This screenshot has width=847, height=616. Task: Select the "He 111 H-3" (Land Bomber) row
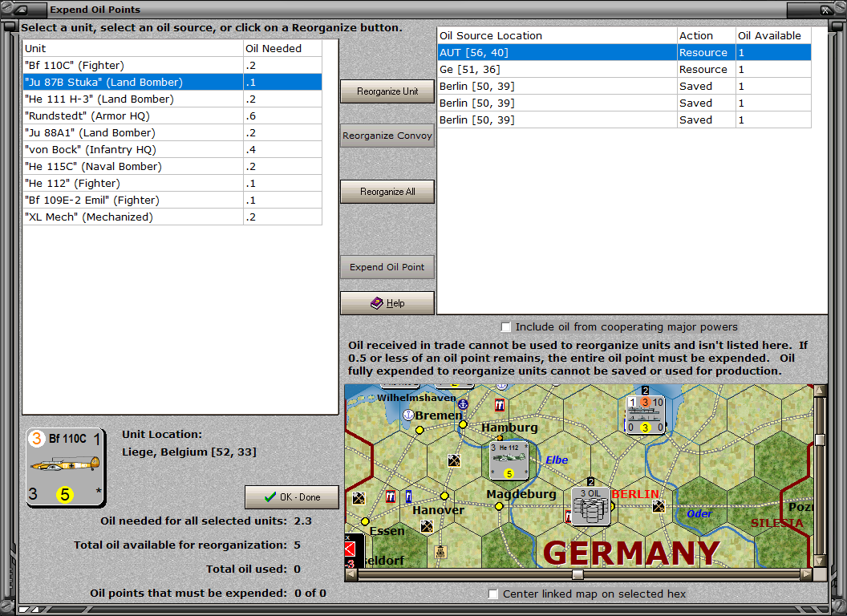(172, 99)
